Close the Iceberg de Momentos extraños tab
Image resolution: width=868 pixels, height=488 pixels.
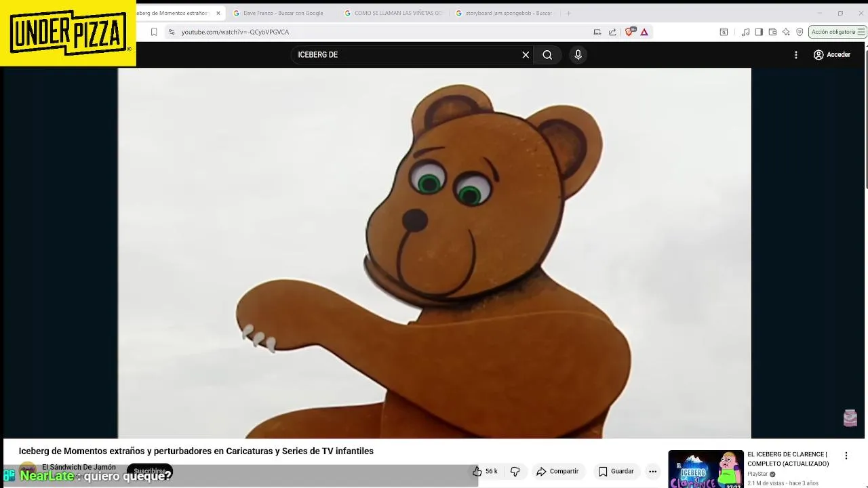pyautogui.click(x=218, y=13)
